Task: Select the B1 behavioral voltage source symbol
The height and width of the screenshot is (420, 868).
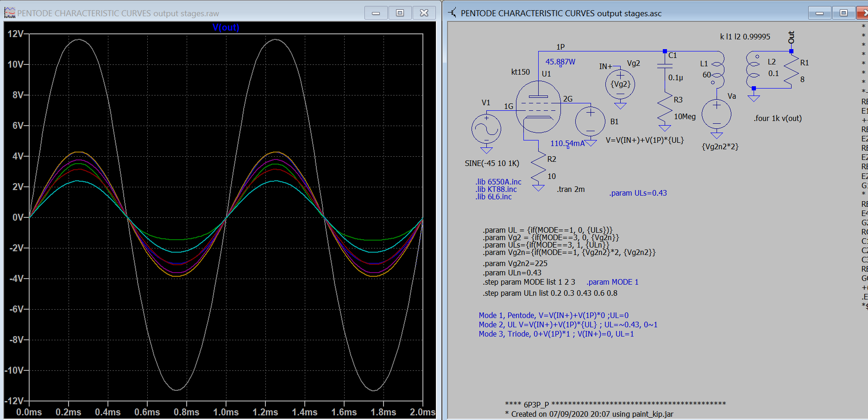Action: click(590, 121)
